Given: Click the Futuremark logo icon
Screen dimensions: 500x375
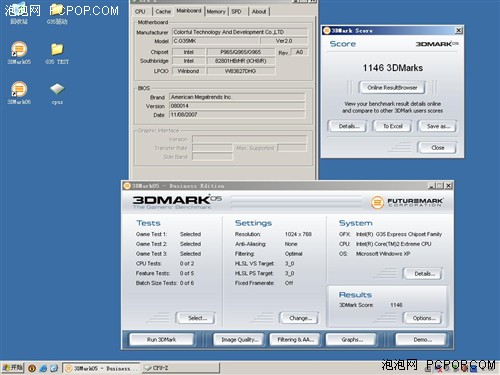Looking at the screenshot, I should pyautogui.click(x=377, y=202).
